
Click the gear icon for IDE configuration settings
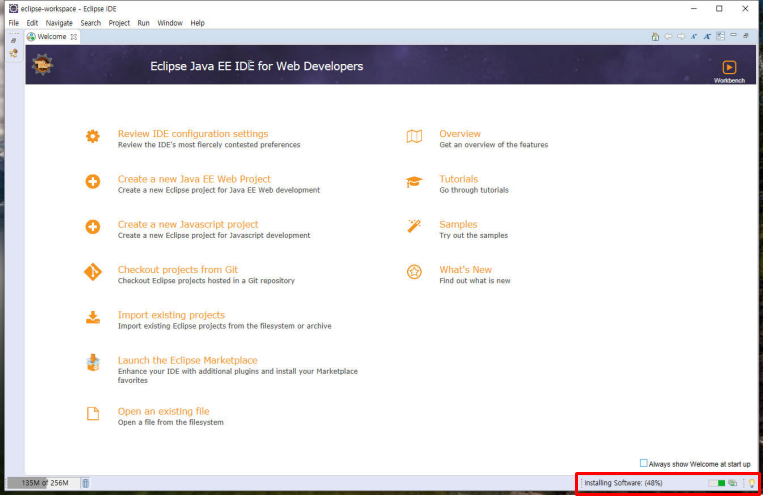[x=93, y=136]
